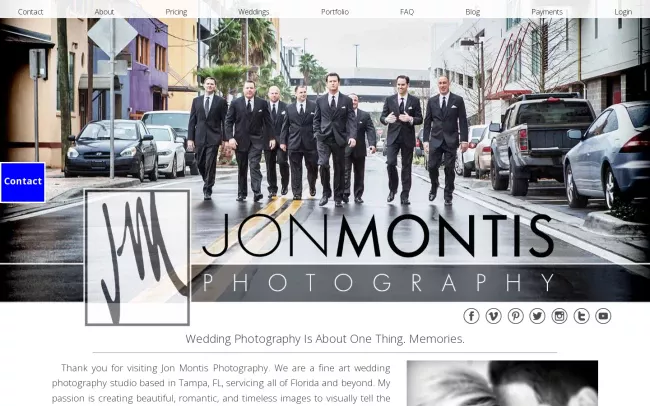Click the blue Contact side button

(x=23, y=182)
